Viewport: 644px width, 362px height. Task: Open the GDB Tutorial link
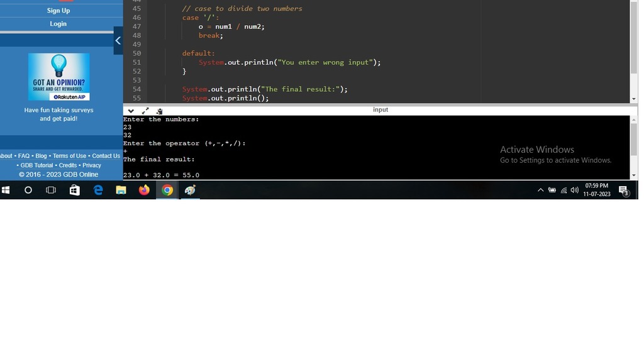pyautogui.click(x=36, y=165)
